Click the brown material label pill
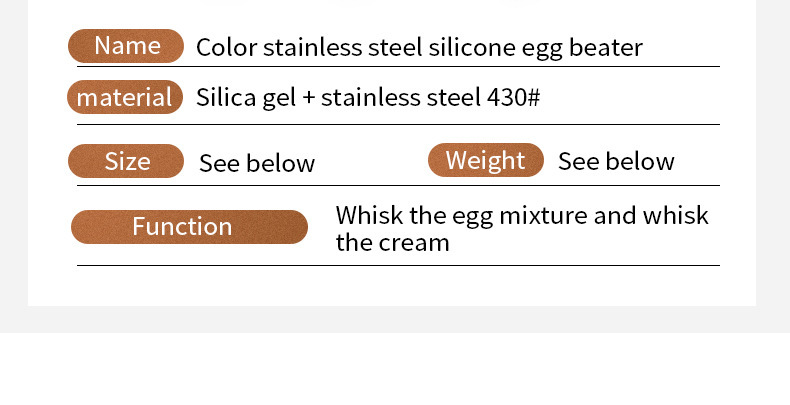 pos(126,98)
